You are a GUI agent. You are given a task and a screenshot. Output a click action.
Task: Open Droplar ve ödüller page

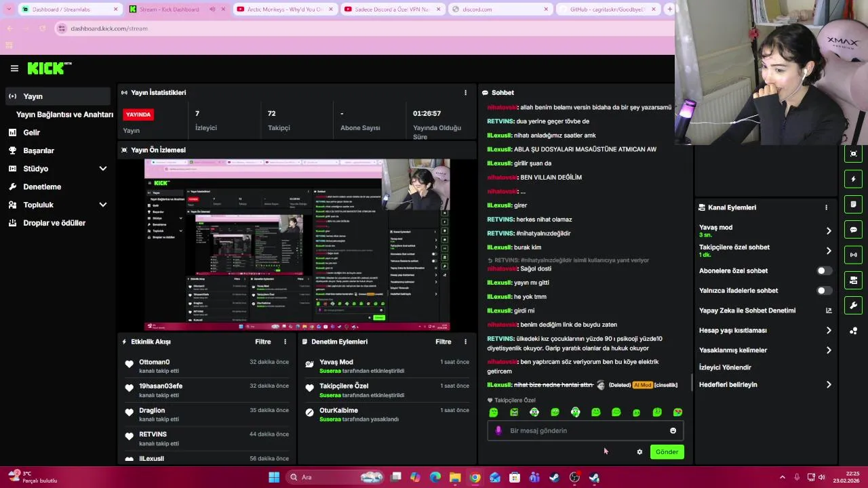(54, 223)
